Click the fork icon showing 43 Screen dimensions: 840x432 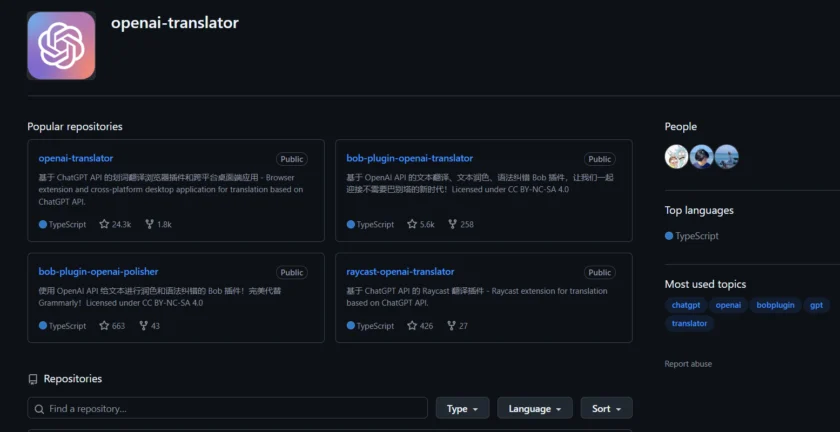click(x=143, y=325)
